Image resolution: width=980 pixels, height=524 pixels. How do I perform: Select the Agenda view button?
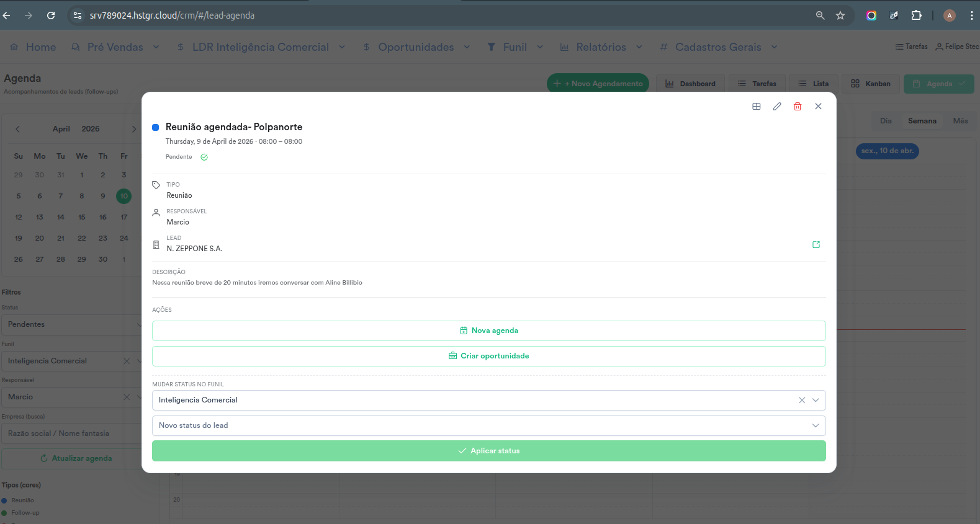(939, 84)
